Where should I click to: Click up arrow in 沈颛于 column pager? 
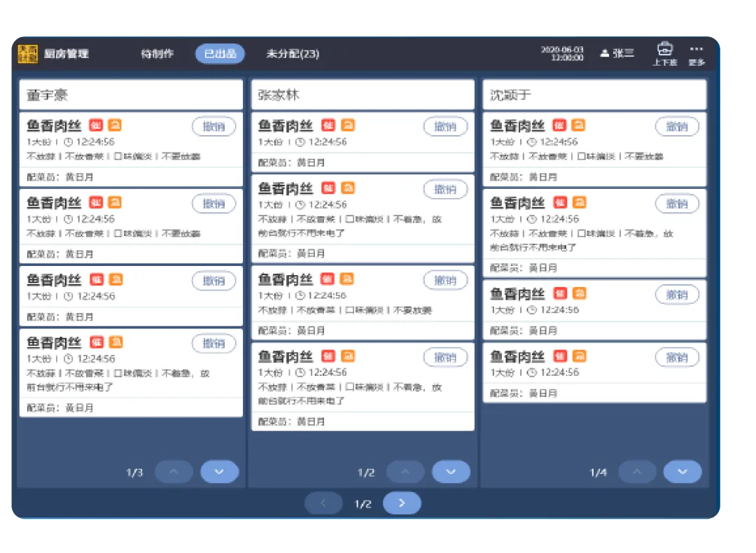click(637, 472)
